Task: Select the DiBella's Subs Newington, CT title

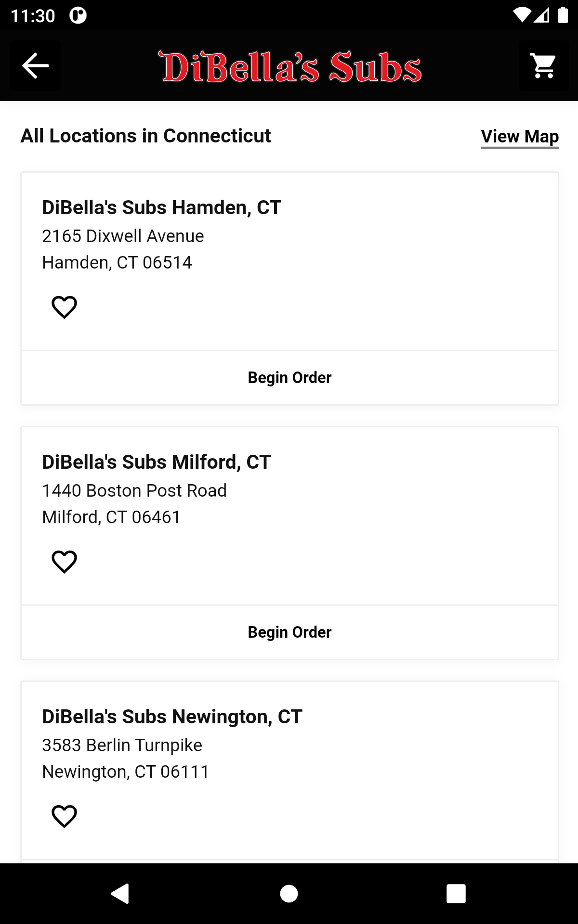Action: click(172, 717)
